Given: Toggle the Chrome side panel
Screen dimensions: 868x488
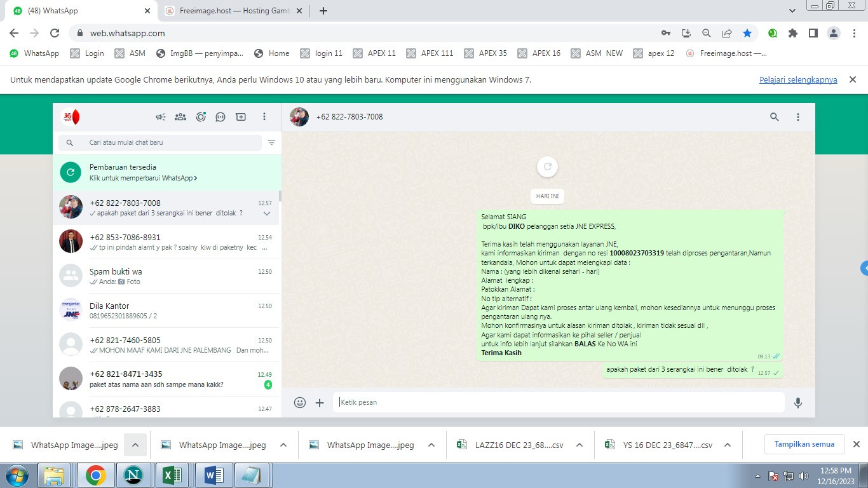Looking at the screenshot, I should click(x=813, y=33).
